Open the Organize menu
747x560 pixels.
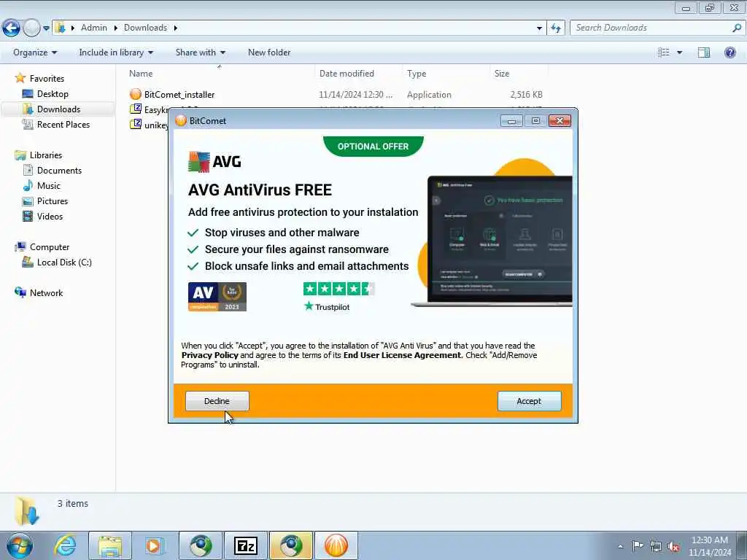pos(35,52)
